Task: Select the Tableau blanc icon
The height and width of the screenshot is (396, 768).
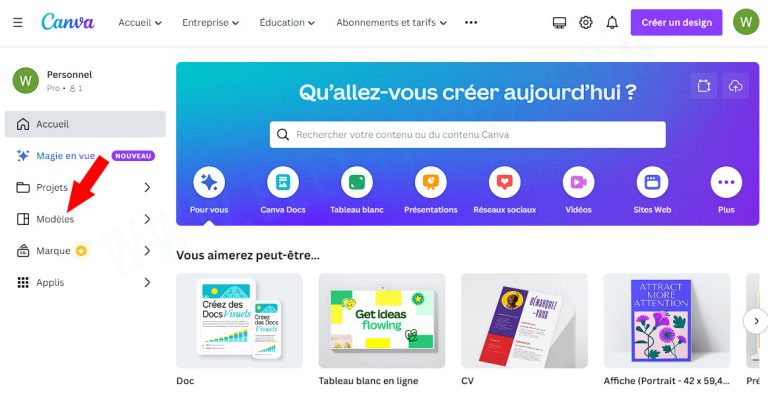Action: pos(357,182)
